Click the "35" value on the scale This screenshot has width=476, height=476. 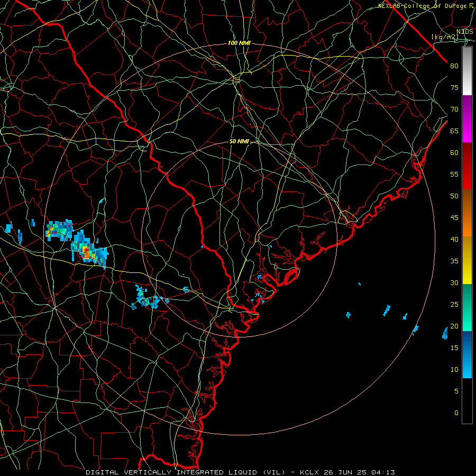[x=454, y=261]
